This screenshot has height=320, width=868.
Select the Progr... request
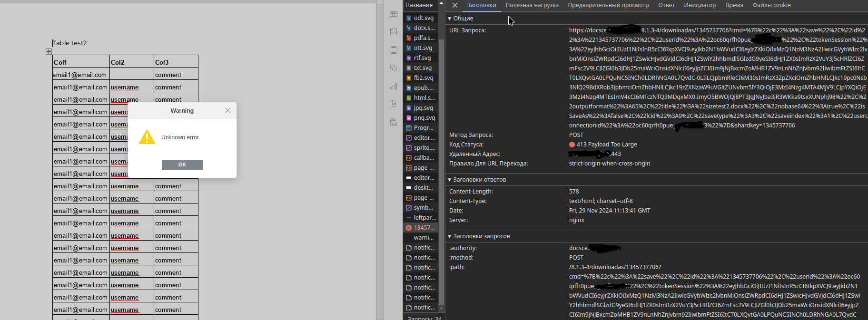(421, 128)
